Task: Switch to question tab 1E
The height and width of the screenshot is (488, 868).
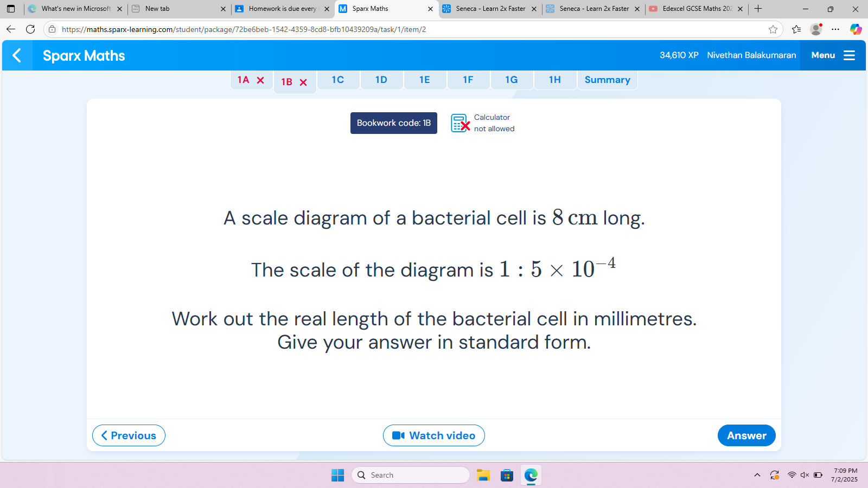Action: coord(425,80)
